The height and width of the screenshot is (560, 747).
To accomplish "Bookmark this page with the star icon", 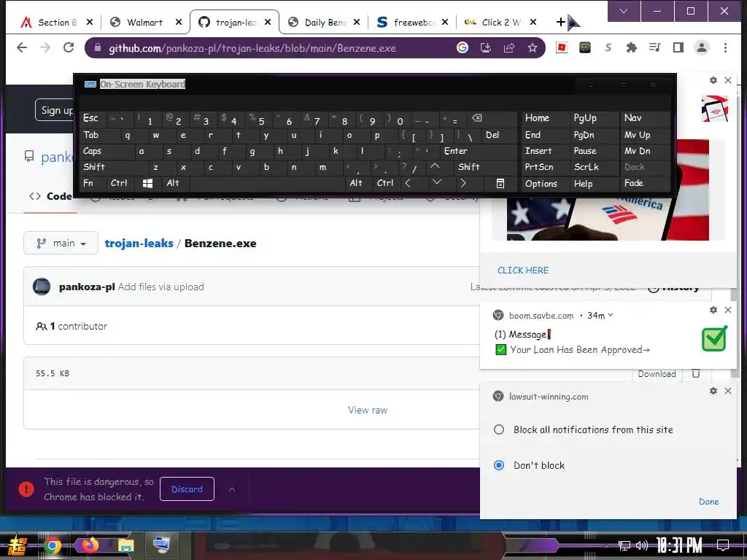I will pos(532,47).
